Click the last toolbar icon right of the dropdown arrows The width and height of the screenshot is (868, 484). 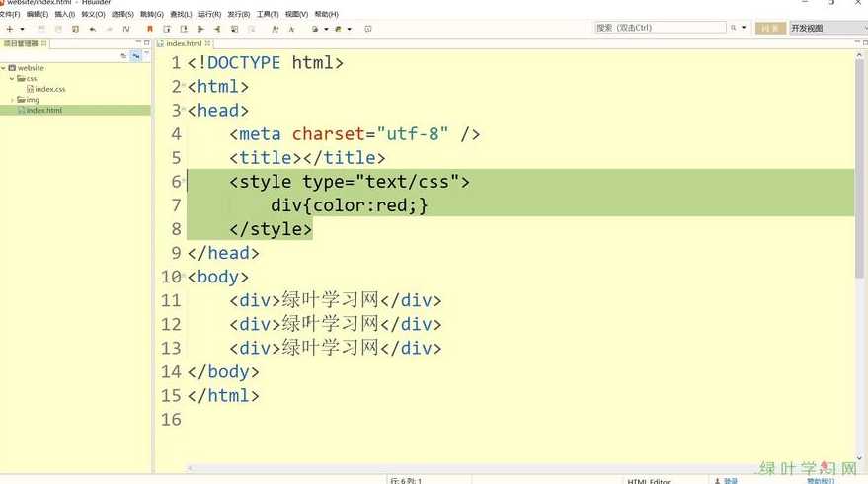368,29
